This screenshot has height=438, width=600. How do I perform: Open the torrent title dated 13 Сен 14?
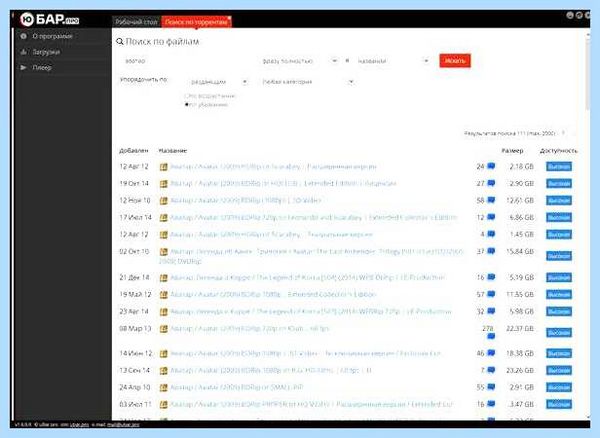point(271,371)
